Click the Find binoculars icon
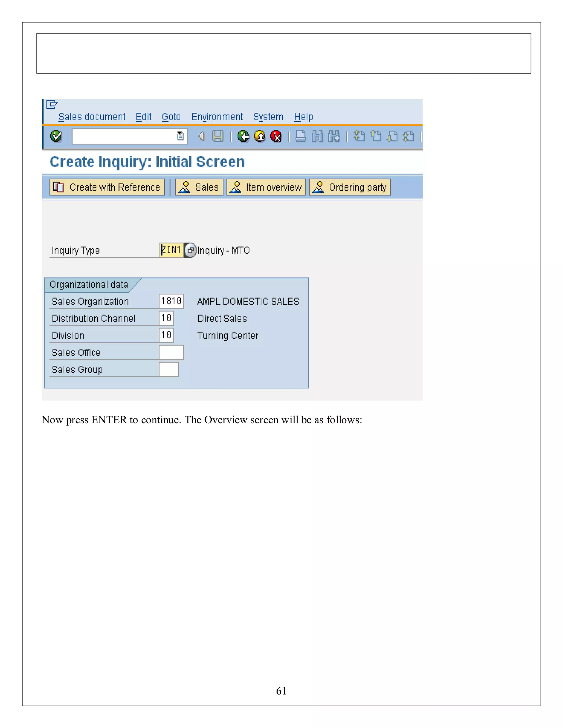The width and height of the screenshot is (563, 728). pos(317,136)
